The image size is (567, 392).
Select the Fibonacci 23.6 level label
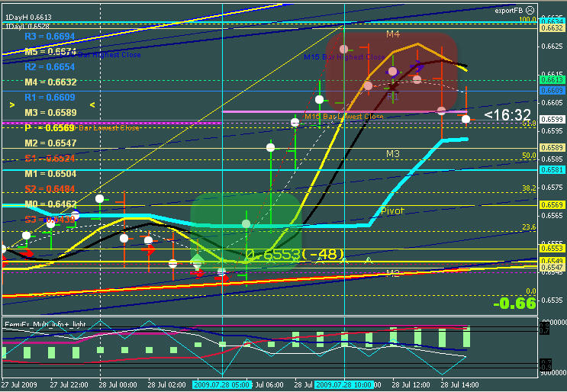[529, 227]
